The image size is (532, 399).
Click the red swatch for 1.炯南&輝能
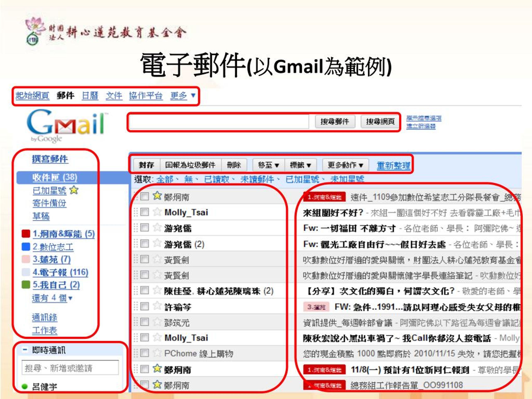(26, 234)
